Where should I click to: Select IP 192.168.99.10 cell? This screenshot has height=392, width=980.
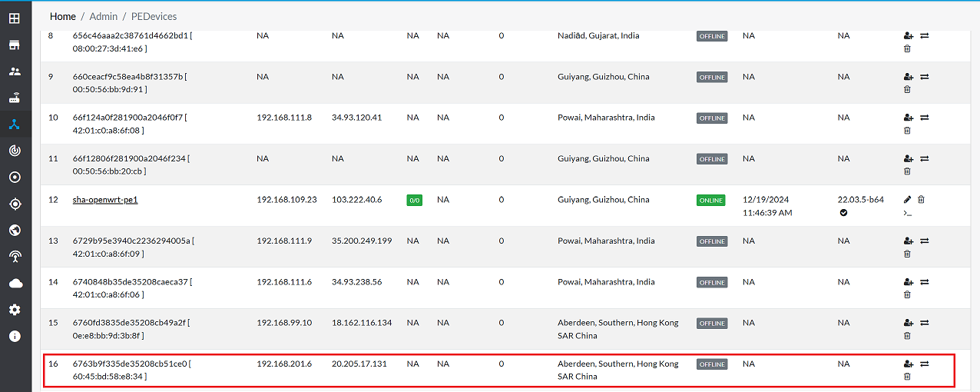pyautogui.click(x=284, y=323)
